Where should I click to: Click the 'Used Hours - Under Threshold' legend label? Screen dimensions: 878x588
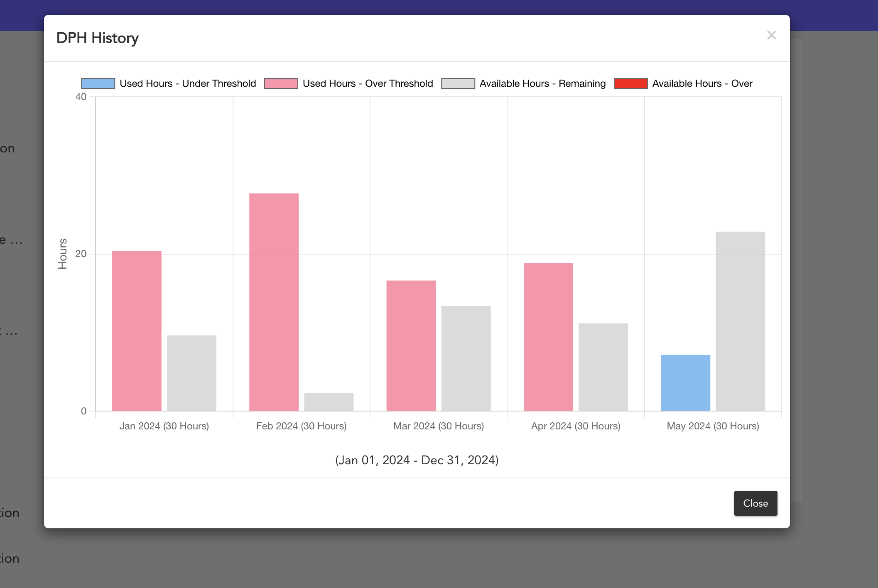[x=188, y=83]
